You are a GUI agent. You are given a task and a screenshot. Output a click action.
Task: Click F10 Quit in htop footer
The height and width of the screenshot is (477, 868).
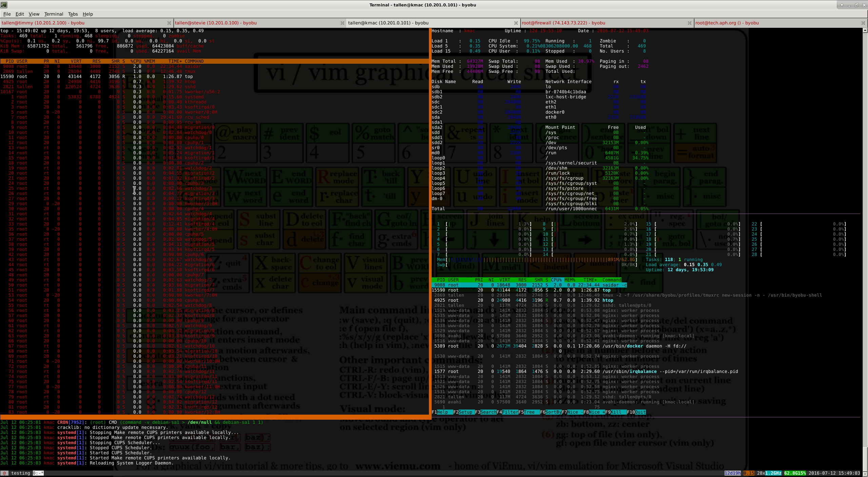click(x=640, y=412)
